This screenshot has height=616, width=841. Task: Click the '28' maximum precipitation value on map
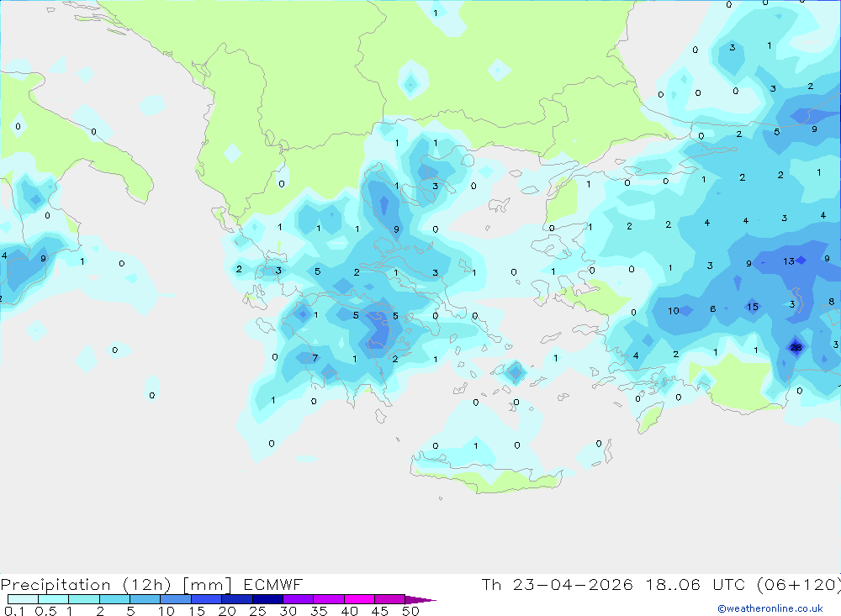(x=796, y=347)
